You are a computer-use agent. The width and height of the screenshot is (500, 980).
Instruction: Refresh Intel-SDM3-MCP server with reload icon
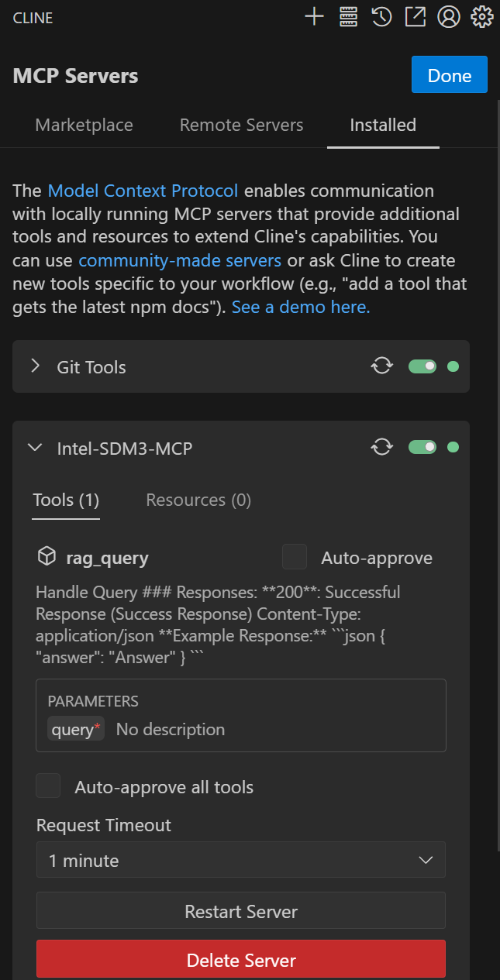(x=381, y=447)
